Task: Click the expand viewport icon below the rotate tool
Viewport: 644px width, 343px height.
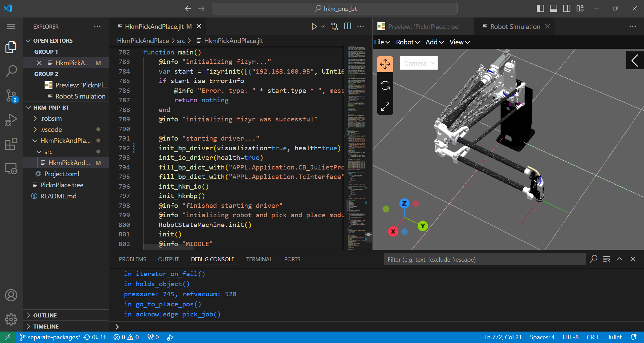Action: [385, 107]
